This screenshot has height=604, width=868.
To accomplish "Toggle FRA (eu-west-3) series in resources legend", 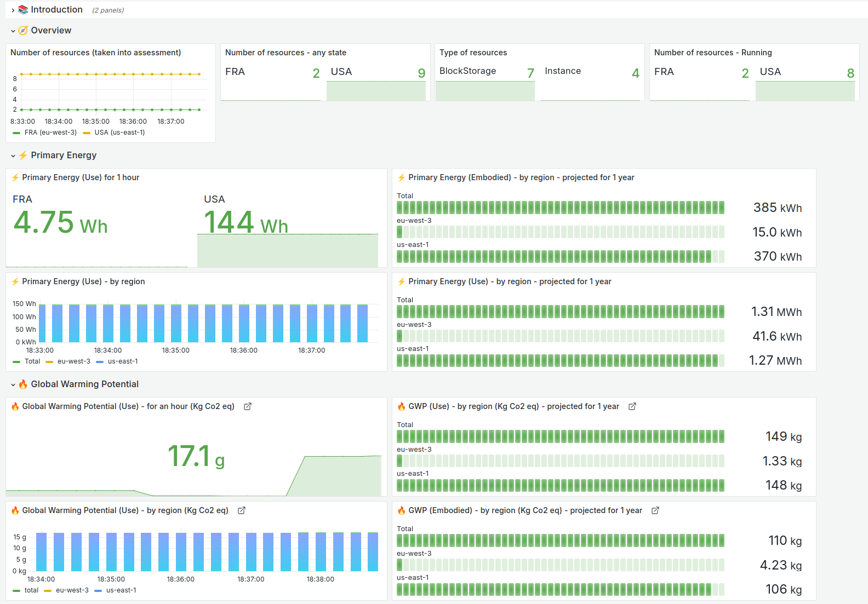I will pos(50,133).
